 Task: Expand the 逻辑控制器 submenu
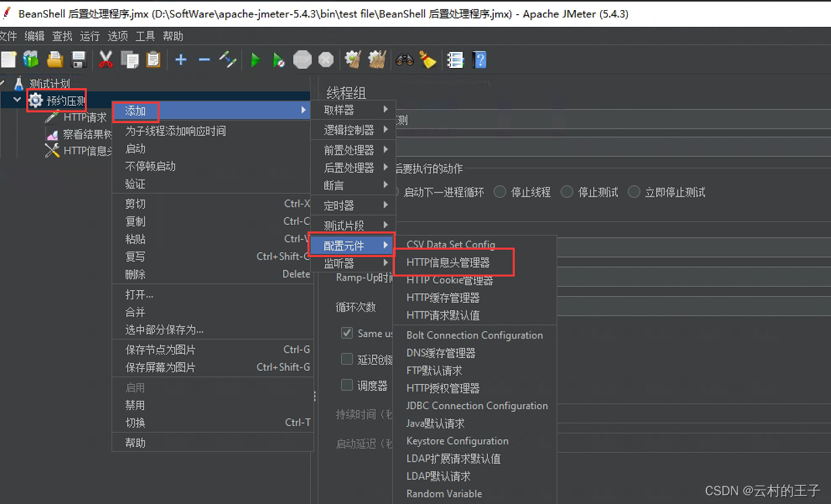(x=353, y=130)
